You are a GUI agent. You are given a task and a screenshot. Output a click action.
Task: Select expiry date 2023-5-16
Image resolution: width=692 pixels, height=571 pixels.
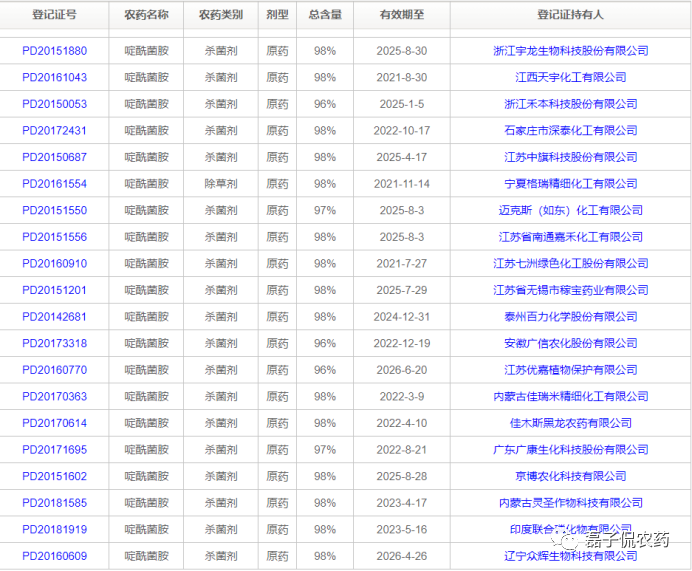coord(402,529)
